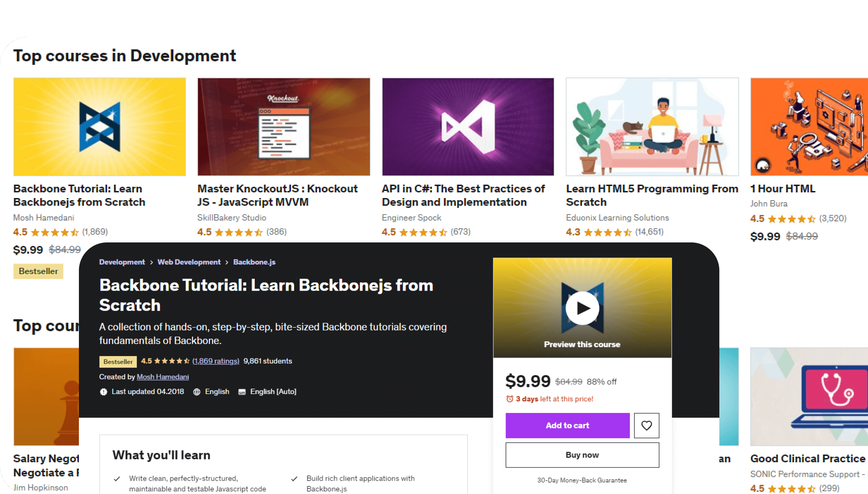The height and width of the screenshot is (494, 868).
Task: Open Learn HTML5 Programming From Scratch title
Action: point(652,195)
